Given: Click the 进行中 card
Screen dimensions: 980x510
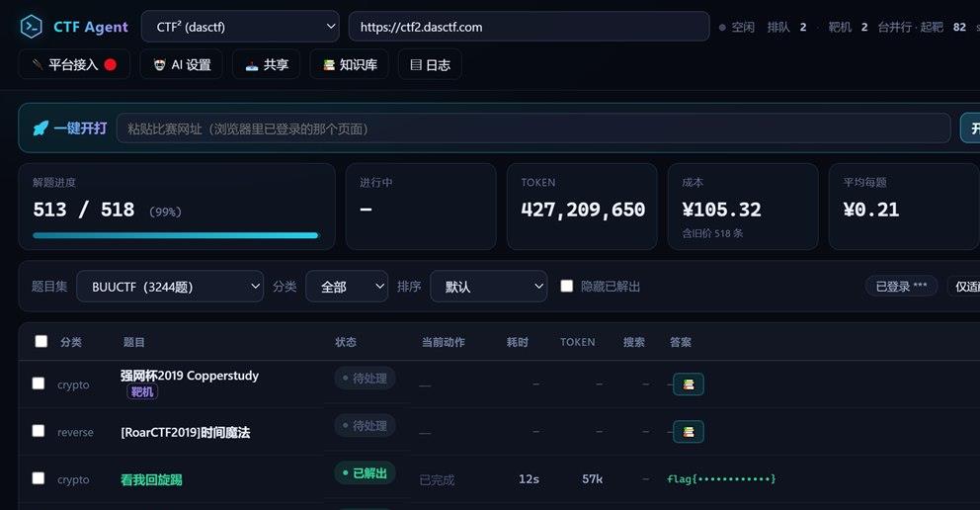Looking at the screenshot, I should [421, 207].
